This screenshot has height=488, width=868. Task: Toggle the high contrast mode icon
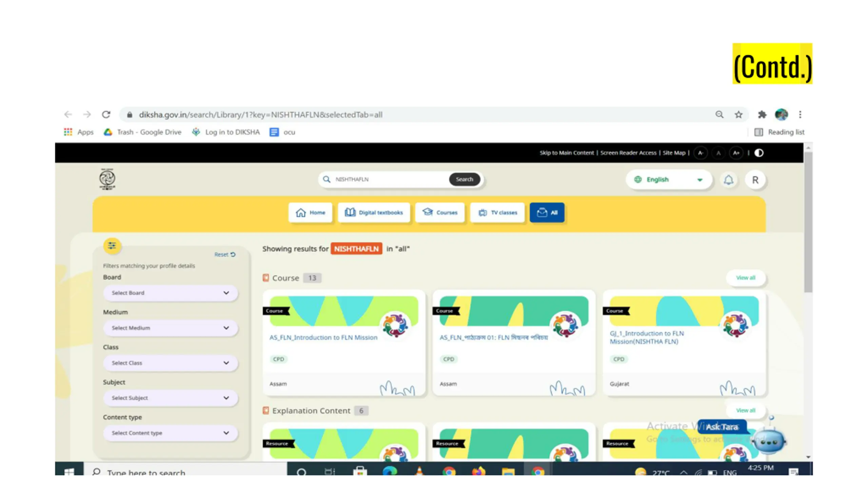pyautogui.click(x=759, y=153)
